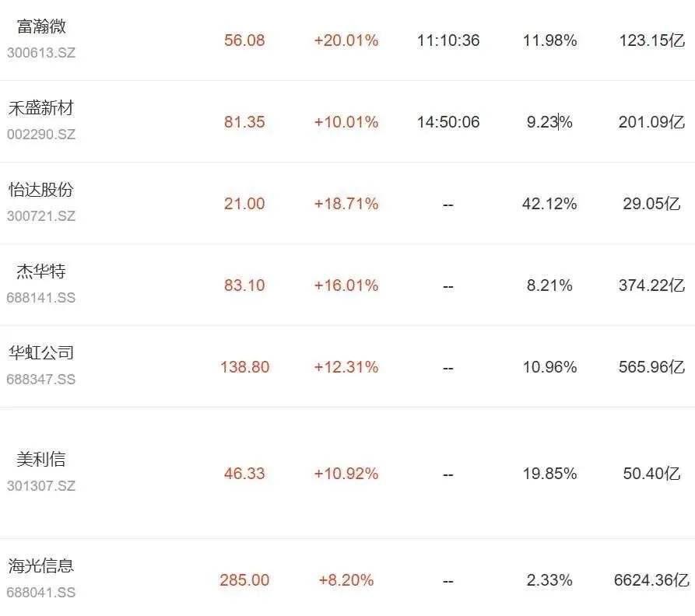Screen dimensions: 695x616
Task: Click the +10.92% change for 美利信
Action: [x=346, y=474]
